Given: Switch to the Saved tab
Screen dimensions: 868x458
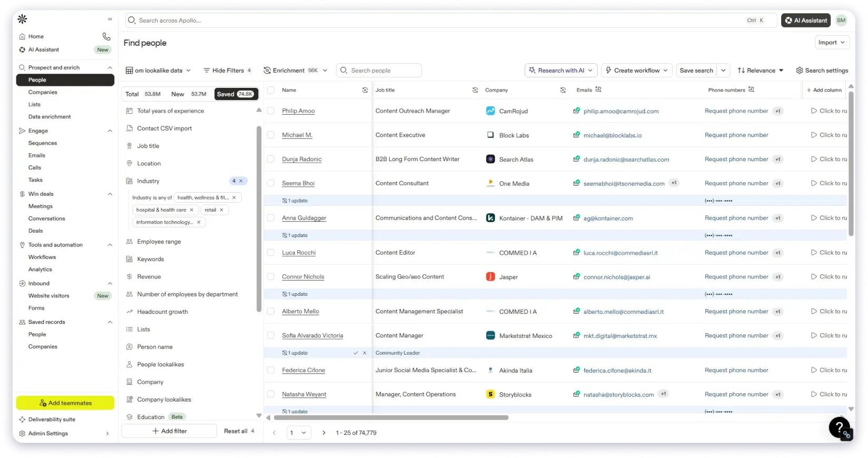Looking at the screenshot, I should [x=236, y=94].
